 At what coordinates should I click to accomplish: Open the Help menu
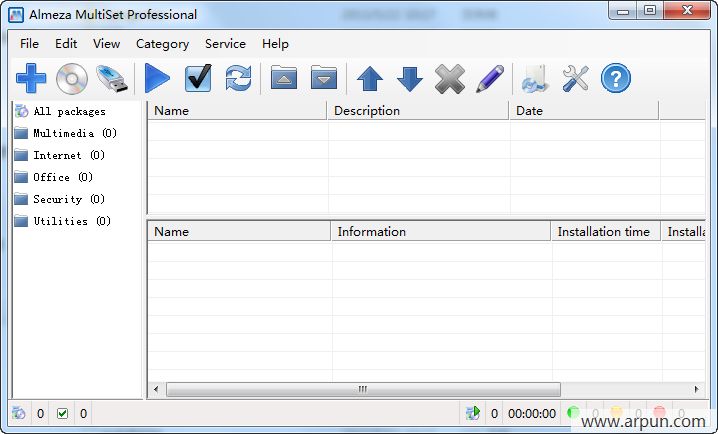coord(275,44)
